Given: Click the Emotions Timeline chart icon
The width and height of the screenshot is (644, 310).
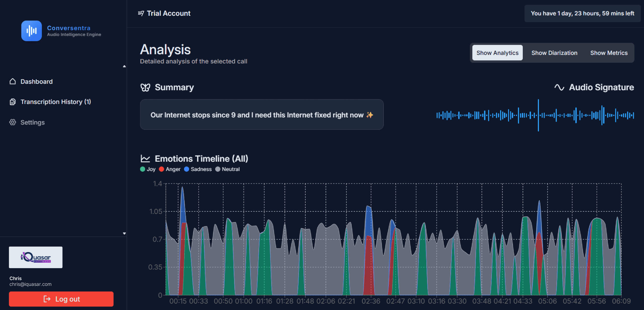Looking at the screenshot, I should [x=145, y=159].
